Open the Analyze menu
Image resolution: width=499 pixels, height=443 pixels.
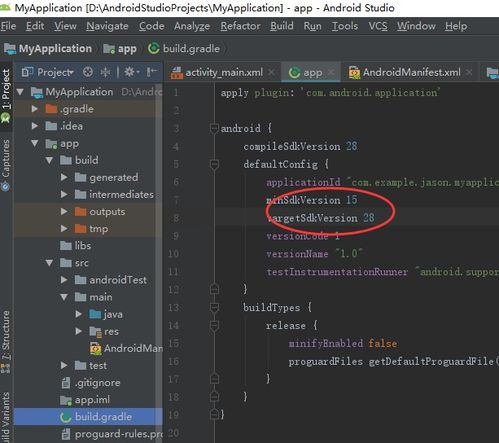(x=192, y=26)
